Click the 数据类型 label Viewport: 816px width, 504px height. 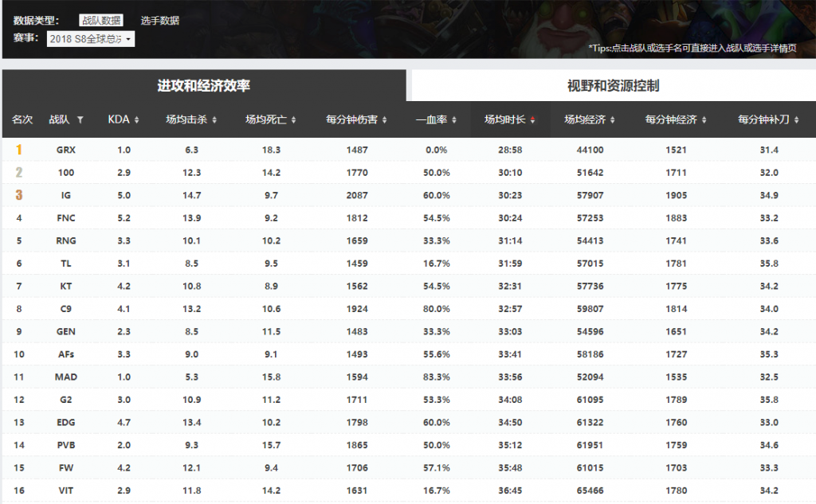pyautogui.click(x=36, y=21)
